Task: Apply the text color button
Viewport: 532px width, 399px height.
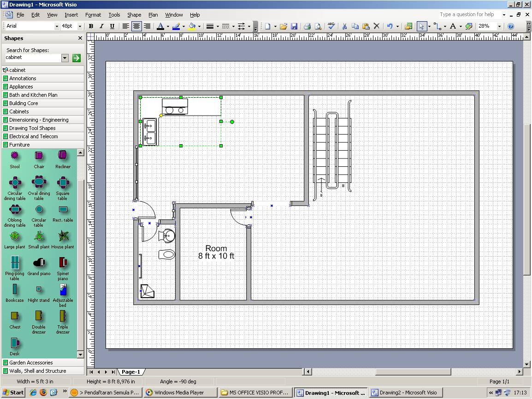Action: coord(160,26)
